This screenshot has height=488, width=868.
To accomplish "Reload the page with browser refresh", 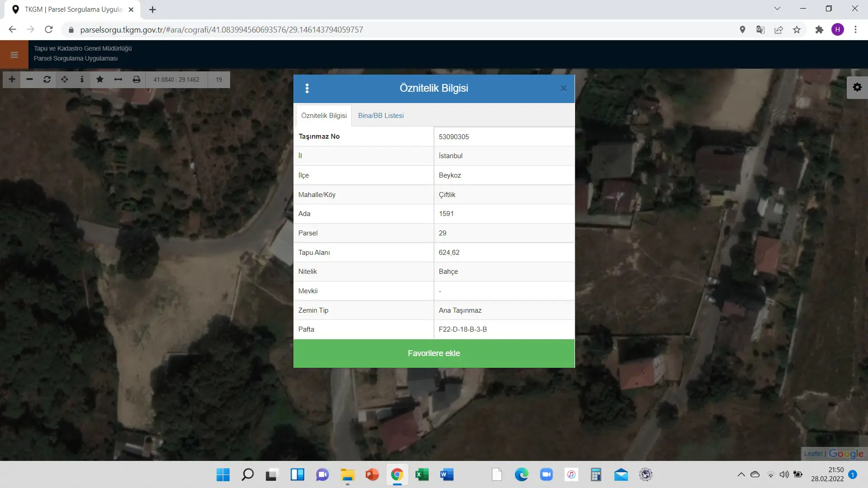I will pos(49,30).
